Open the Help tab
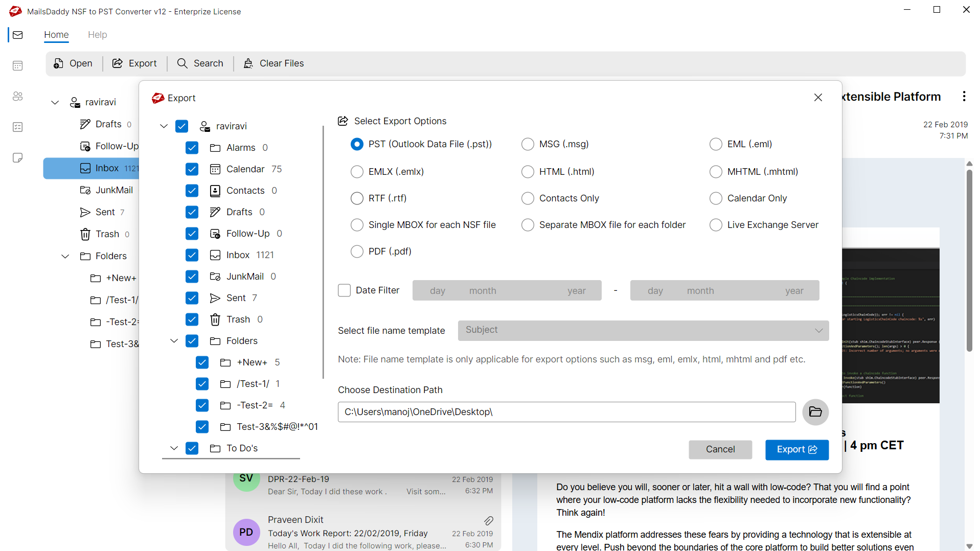Viewport: 980px width, 551px height. pyautogui.click(x=97, y=35)
